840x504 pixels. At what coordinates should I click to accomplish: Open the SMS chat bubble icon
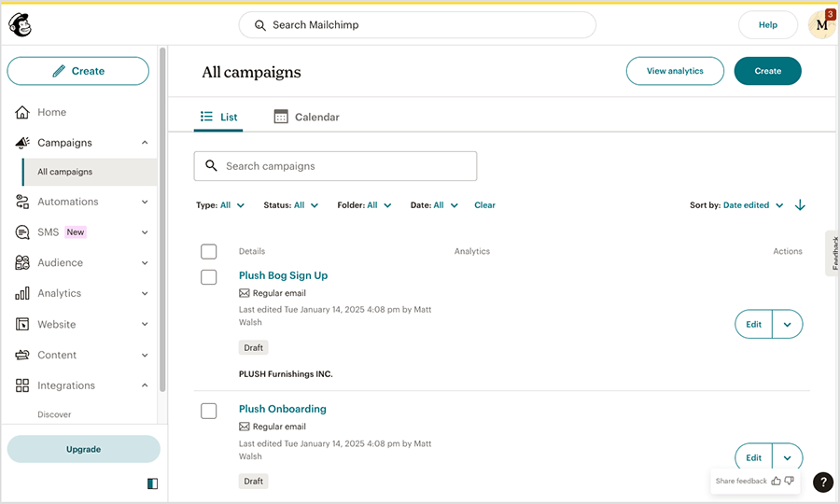tap(22, 231)
